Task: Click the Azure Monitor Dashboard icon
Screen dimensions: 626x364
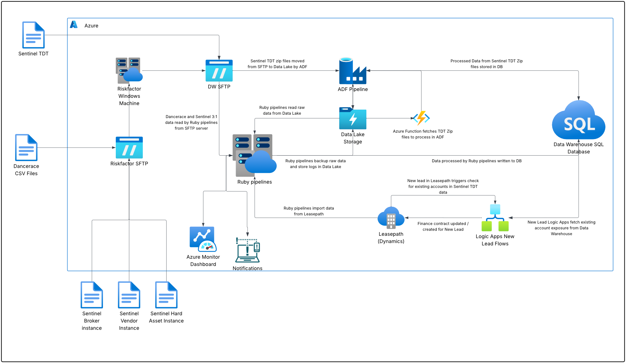Action: click(x=203, y=239)
